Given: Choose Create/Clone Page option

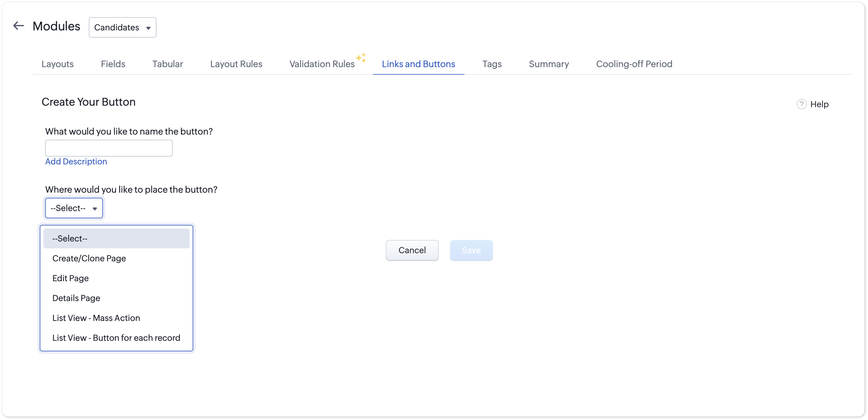Looking at the screenshot, I should [89, 258].
